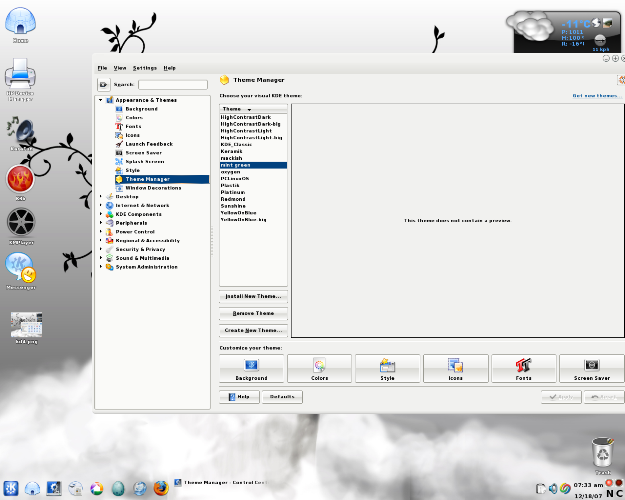Customize Style via its icon button
This screenshot has width=625, height=500.
[x=387, y=369]
